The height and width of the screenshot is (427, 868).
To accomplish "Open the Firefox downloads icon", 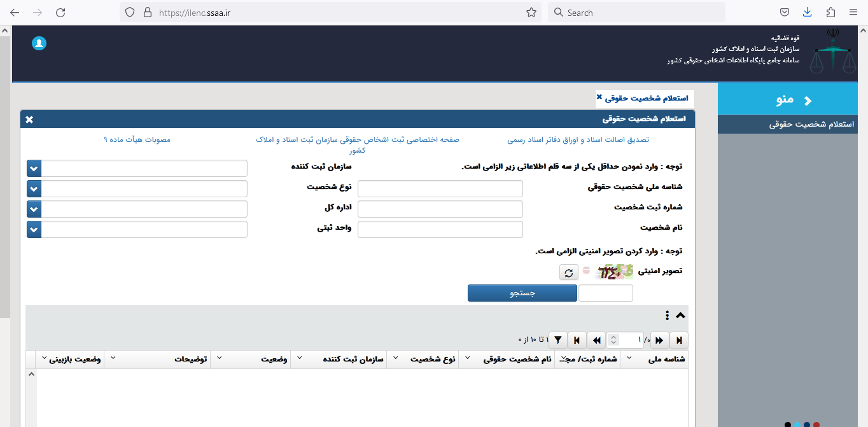I will click(x=808, y=11).
